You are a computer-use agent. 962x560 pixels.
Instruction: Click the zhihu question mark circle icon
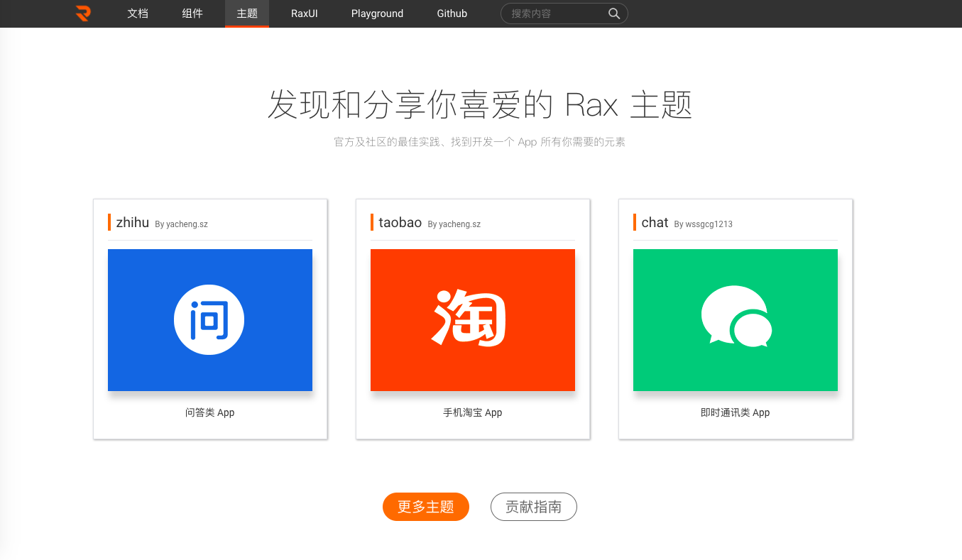[x=209, y=321]
